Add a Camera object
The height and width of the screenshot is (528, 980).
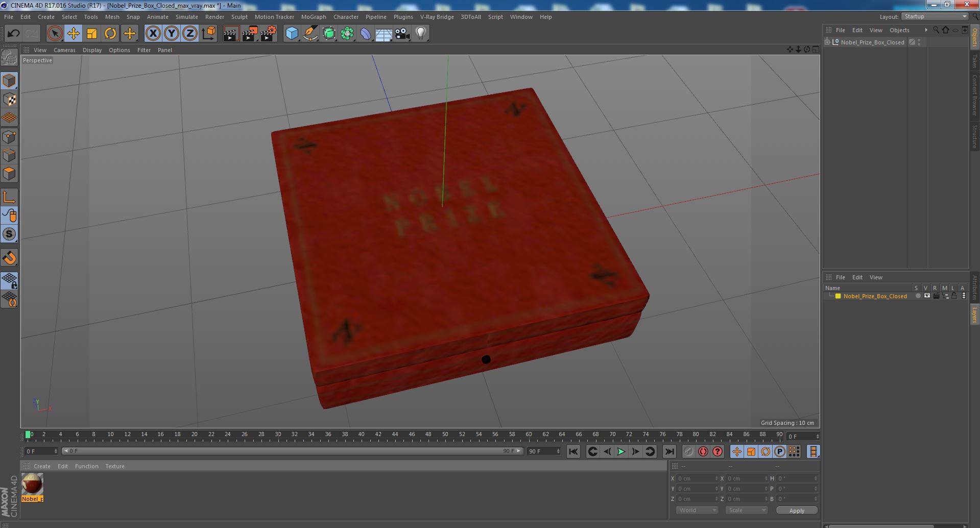pos(402,34)
